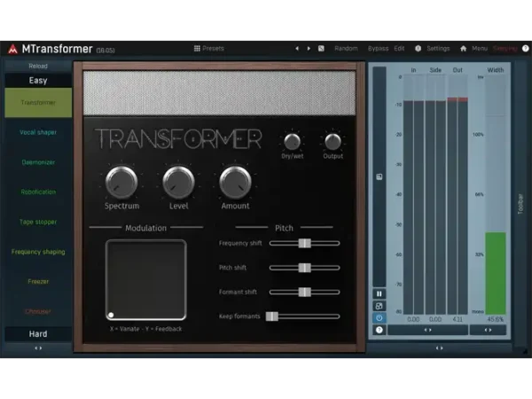This screenshot has height=399, width=532.
Task: Click the Formant shift slider handle
Action: pyautogui.click(x=305, y=292)
